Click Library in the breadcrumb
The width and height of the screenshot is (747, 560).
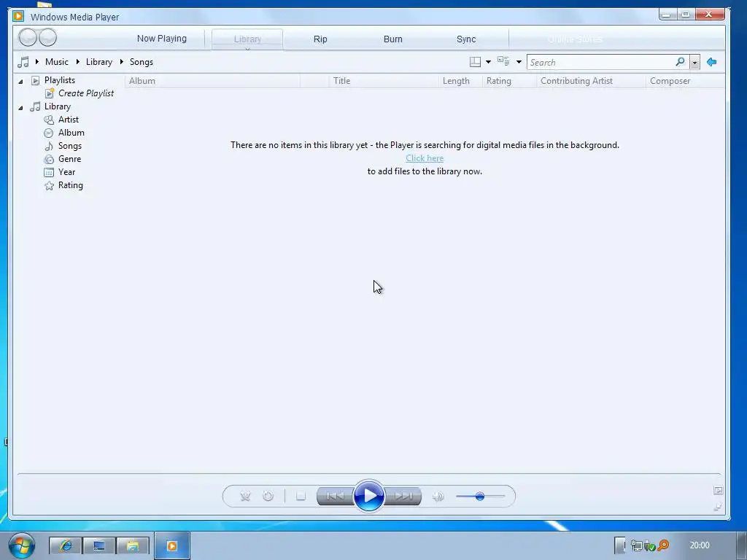point(99,62)
